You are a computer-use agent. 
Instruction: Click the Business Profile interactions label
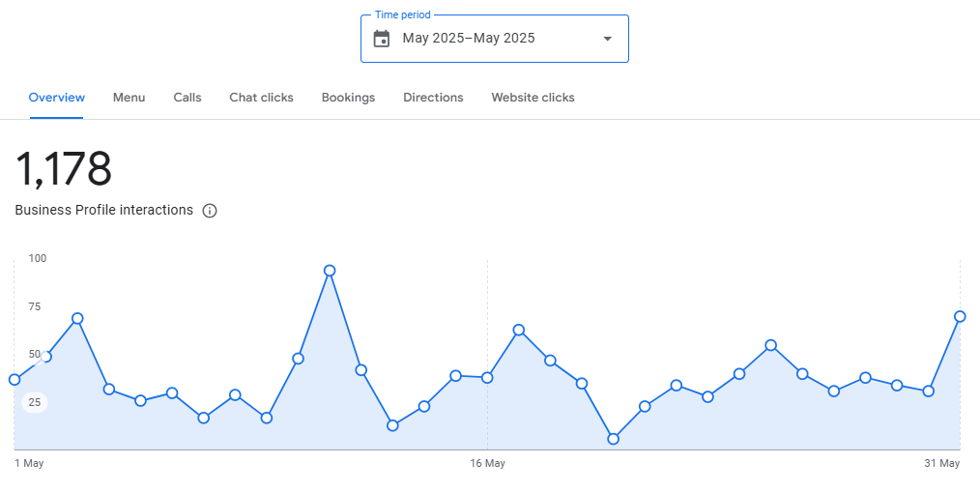(x=103, y=210)
